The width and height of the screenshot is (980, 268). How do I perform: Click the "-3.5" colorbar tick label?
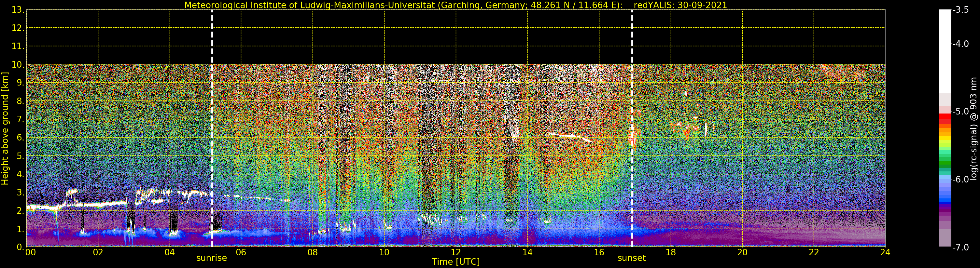(x=960, y=10)
